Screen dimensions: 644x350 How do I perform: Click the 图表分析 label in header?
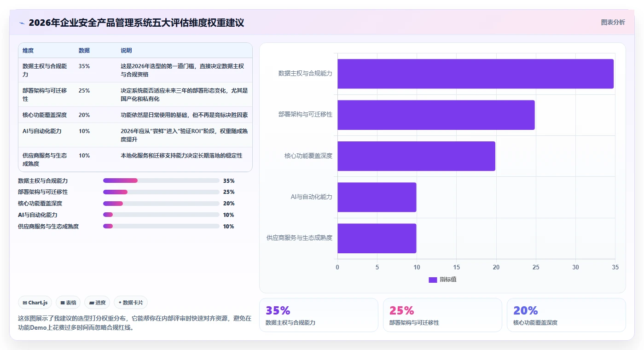[x=613, y=22]
